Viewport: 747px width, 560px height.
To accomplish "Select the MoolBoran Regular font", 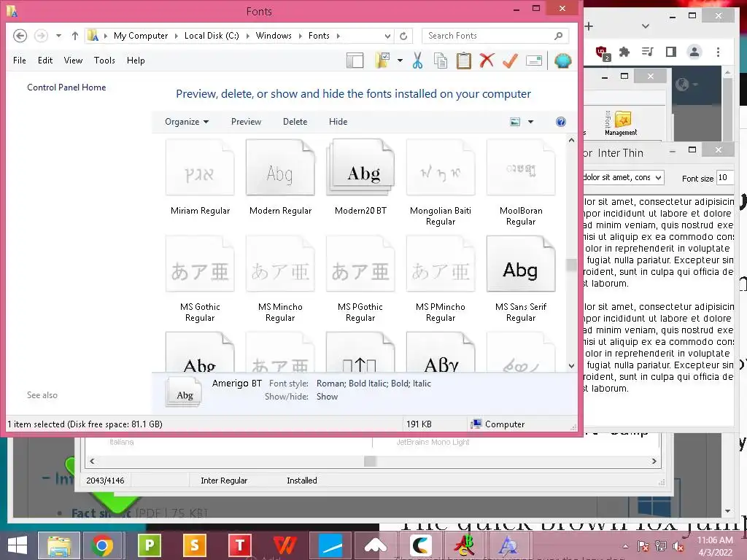I will click(x=521, y=183).
